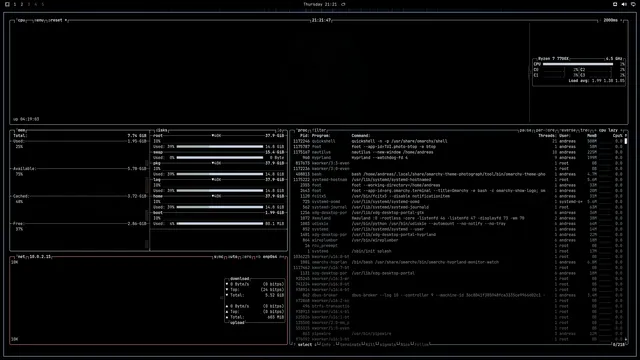Click the swap used bar in disks
The width and height of the screenshot is (640, 360).
(x=220, y=158)
